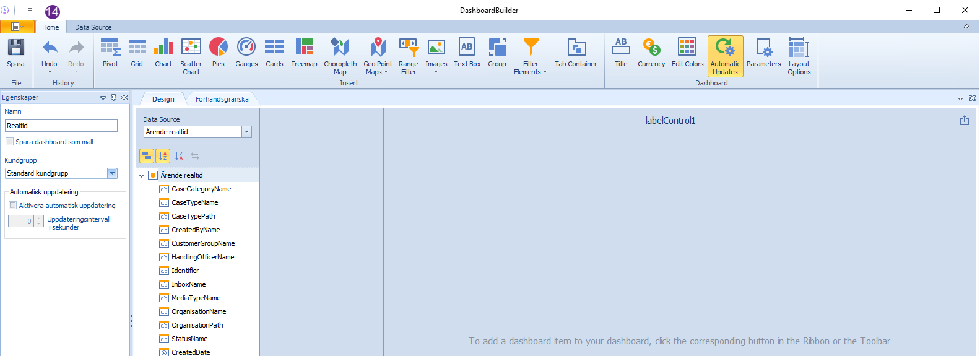
Task: Insert a Pivot table item
Action: click(x=110, y=53)
